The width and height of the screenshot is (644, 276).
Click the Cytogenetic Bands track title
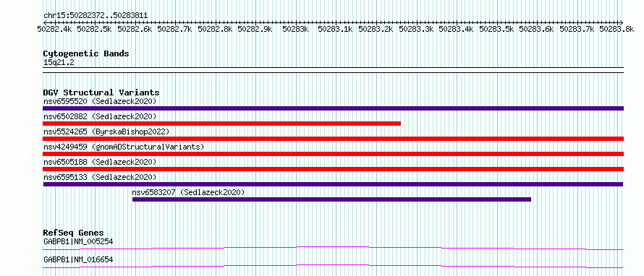86,53
